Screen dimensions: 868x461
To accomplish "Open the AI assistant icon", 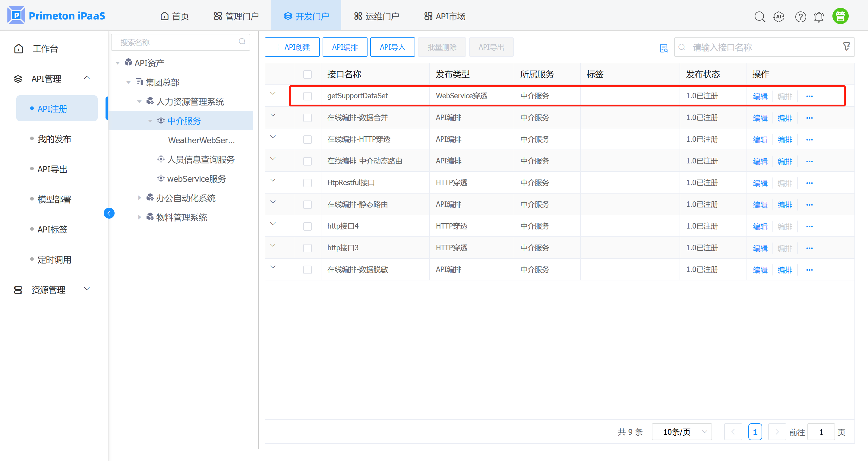I will [779, 17].
